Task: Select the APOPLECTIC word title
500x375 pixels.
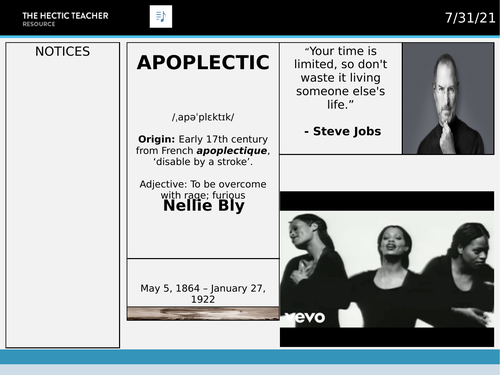Action: click(203, 62)
